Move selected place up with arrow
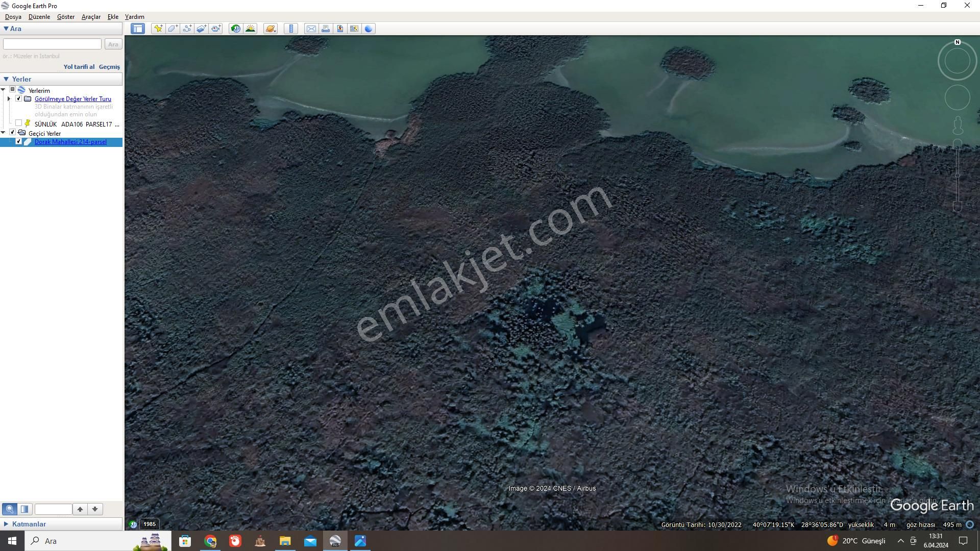 tap(80, 509)
